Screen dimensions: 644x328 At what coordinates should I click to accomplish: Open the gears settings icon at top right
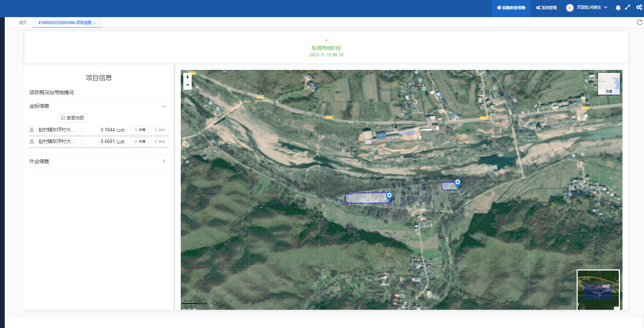point(639,7)
